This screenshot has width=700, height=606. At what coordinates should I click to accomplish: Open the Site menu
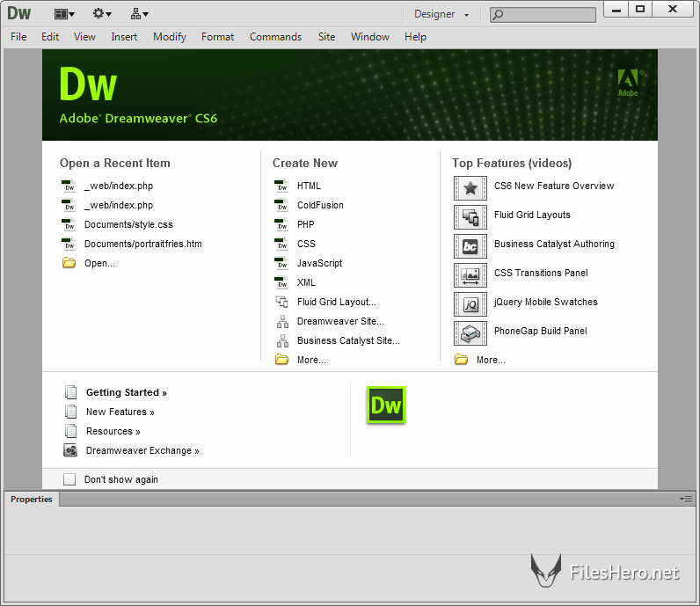point(326,37)
